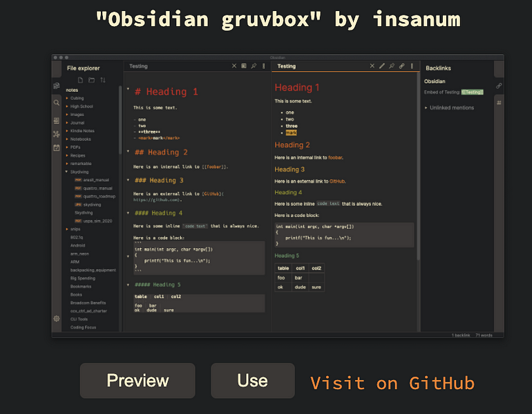
Task: Select tag pane hash icon in right ribbon
Action: click(x=499, y=102)
